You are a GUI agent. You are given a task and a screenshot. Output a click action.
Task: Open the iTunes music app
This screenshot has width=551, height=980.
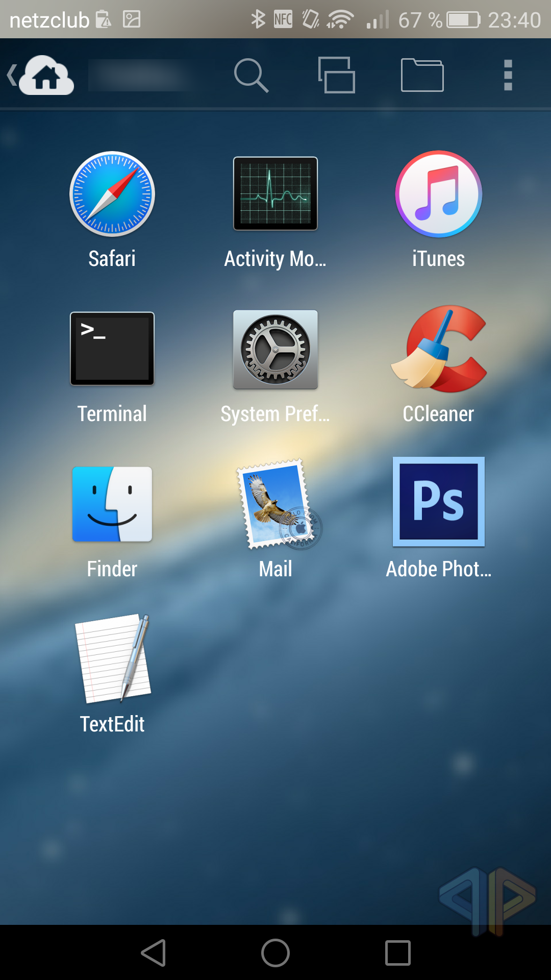pyautogui.click(x=438, y=194)
